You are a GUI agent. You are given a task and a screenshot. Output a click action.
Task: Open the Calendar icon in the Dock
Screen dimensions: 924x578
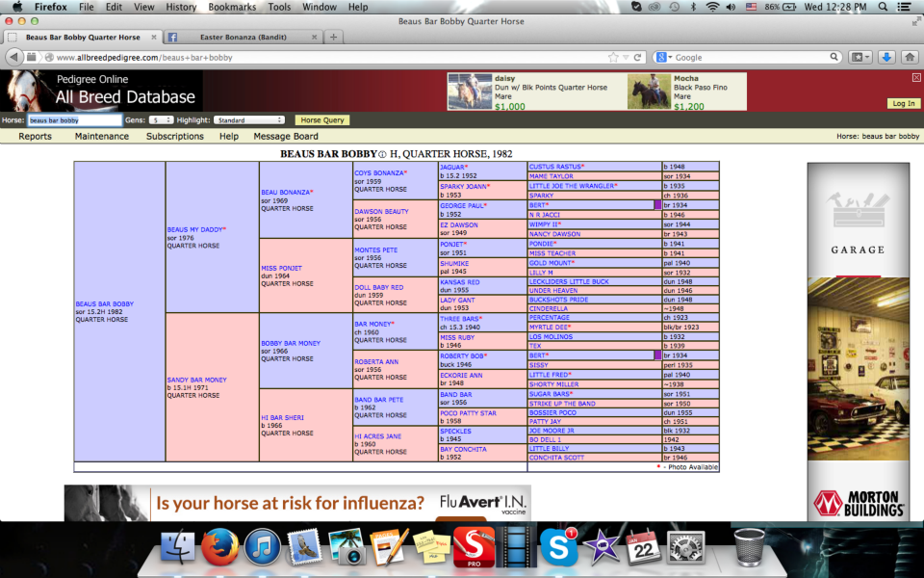click(x=643, y=547)
